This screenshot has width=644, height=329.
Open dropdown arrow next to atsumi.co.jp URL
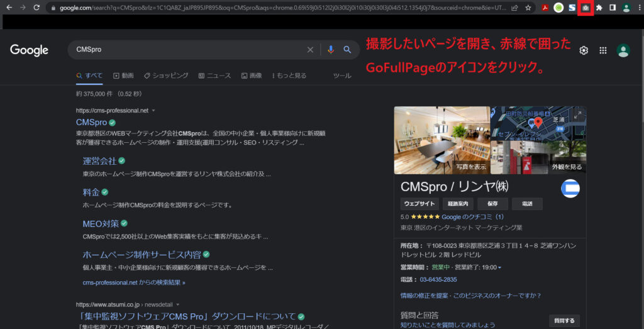click(178, 304)
